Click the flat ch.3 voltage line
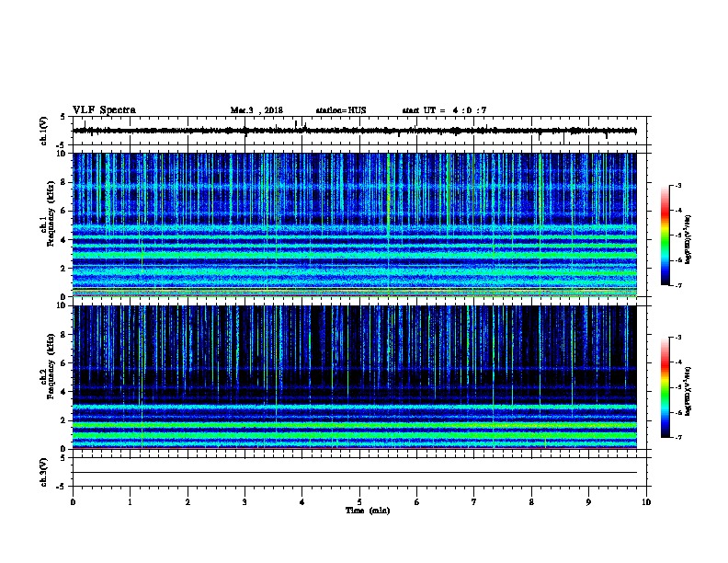 pos(354,473)
